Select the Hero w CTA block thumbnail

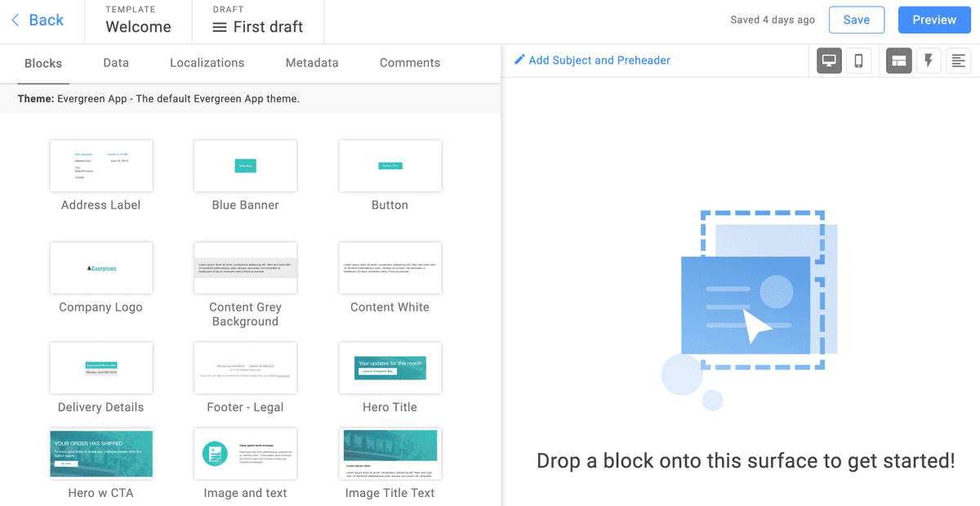coord(101,453)
